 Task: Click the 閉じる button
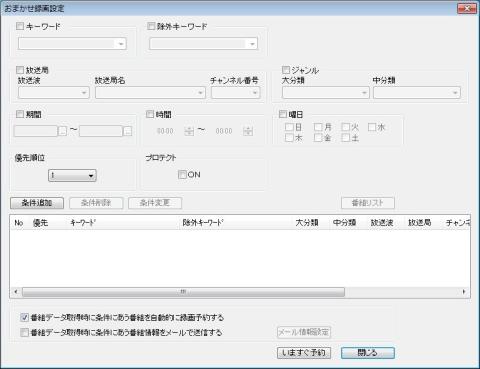(x=368, y=353)
